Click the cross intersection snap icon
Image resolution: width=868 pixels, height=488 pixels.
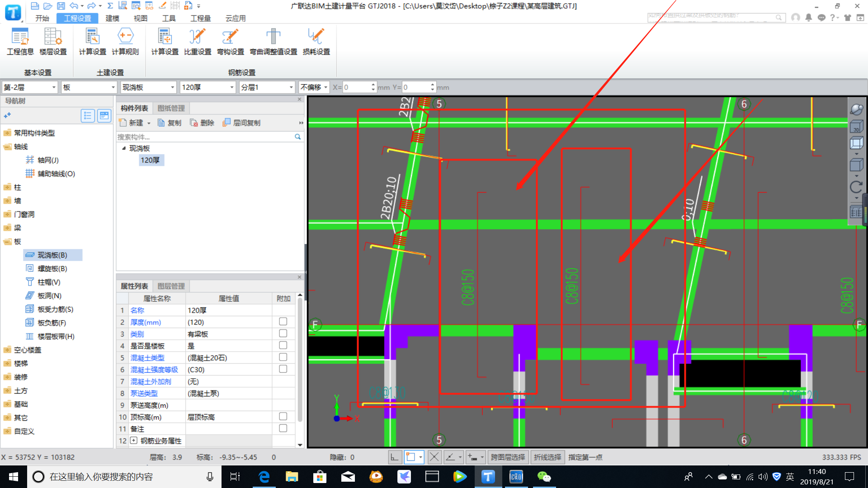(434, 457)
